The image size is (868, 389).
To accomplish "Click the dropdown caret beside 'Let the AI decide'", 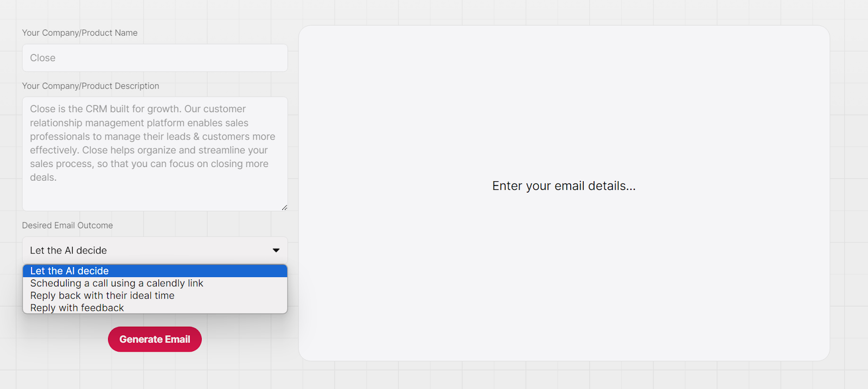I will coord(276,251).
